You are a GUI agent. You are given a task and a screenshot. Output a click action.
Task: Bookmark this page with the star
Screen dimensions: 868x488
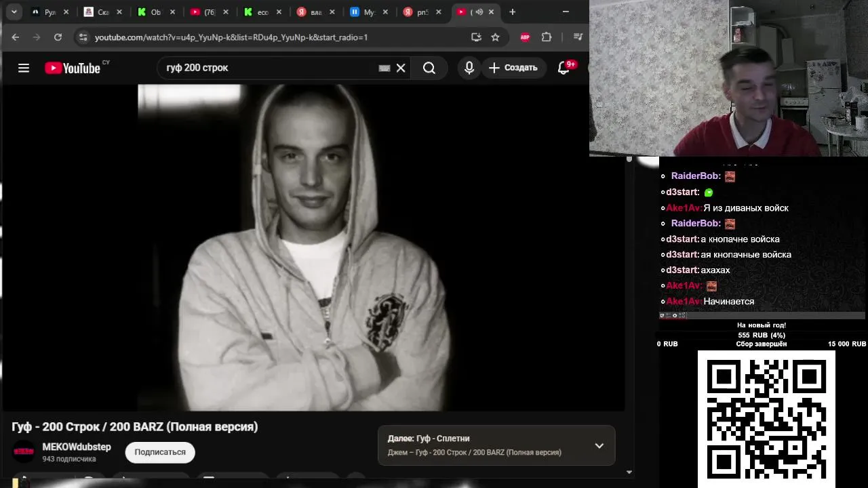click(495, 37)
